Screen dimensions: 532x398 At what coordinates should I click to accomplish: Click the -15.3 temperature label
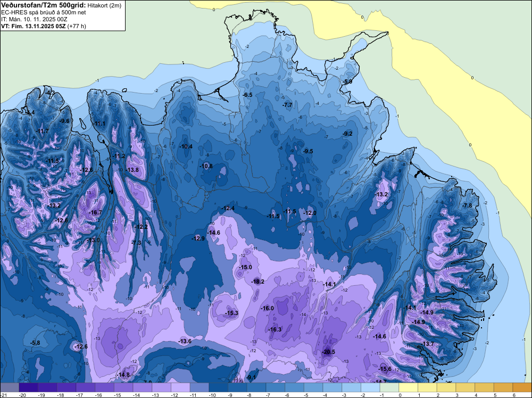coord(232,313)
